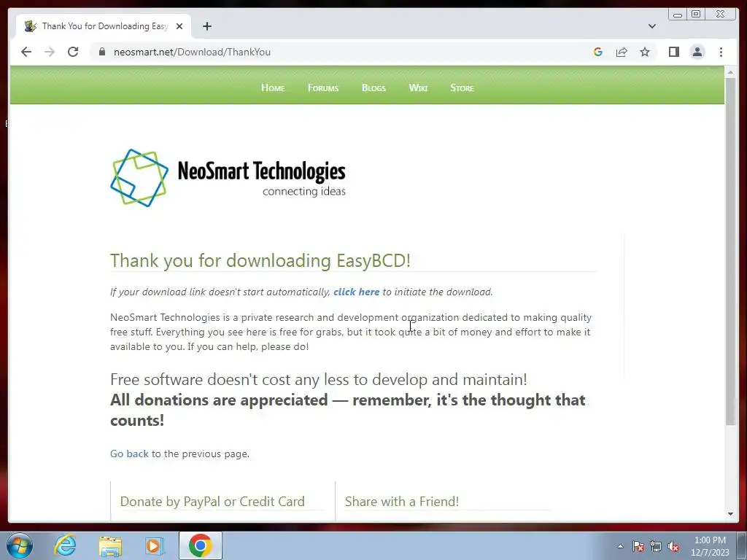Follow the 'Go back' link
Image resolution: width=747 pixels, height=560 pixels.
129,454
